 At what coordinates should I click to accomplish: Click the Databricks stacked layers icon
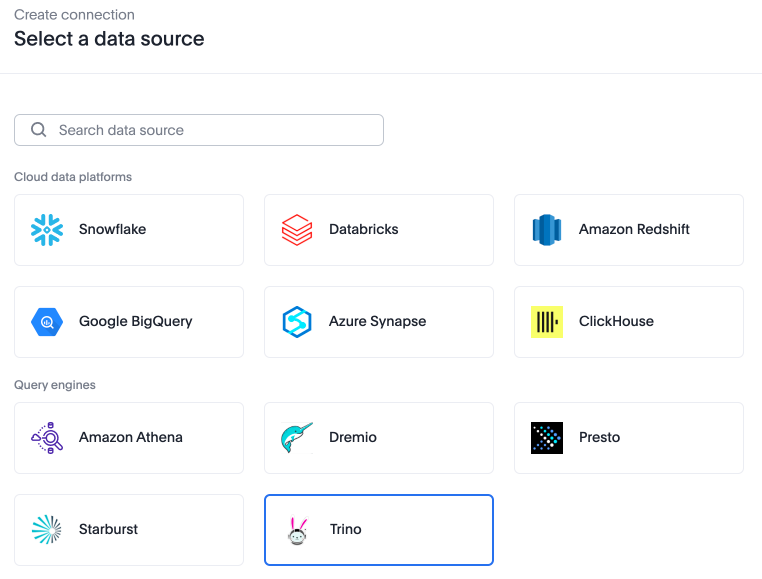tap(297, 230)
